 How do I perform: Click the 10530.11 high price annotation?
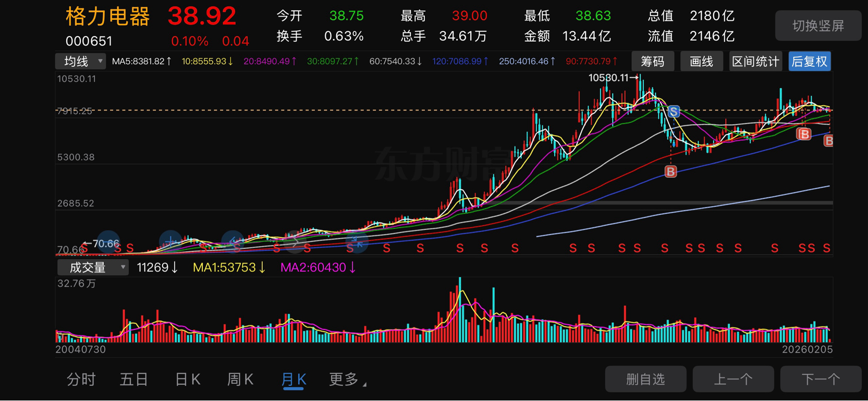pos(614,78)
